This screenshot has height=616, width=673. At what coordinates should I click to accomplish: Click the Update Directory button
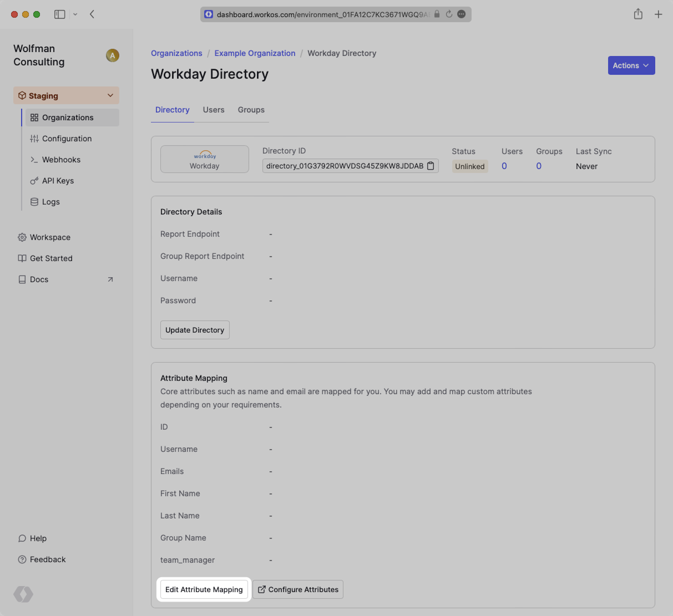click(195, 330)
